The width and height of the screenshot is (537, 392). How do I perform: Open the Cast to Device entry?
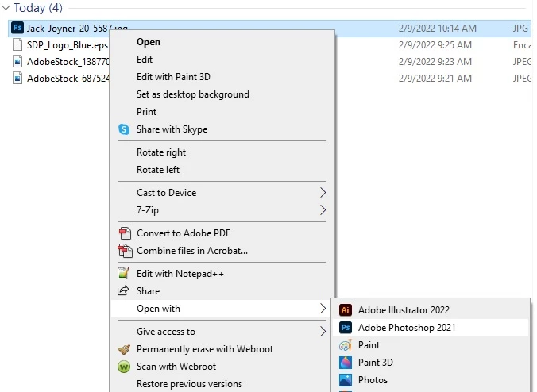222,193
